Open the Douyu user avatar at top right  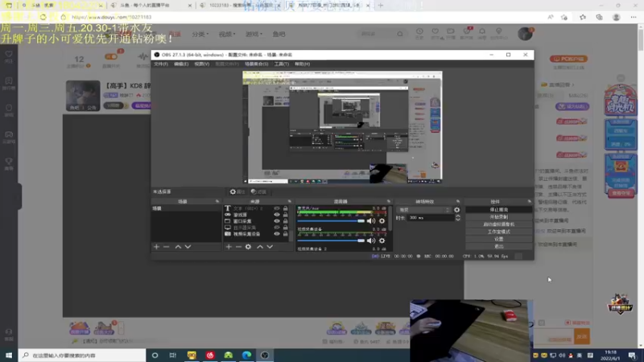[x=525, y=34]
